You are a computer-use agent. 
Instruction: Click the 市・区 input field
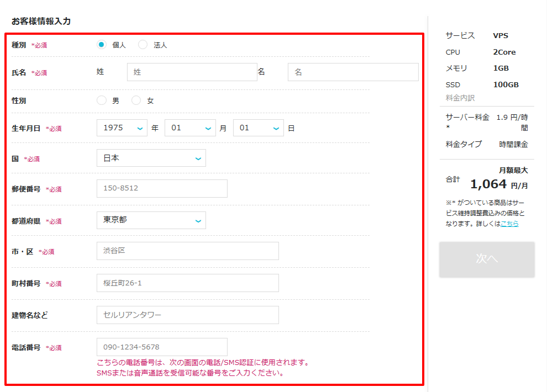click(187, 251)
